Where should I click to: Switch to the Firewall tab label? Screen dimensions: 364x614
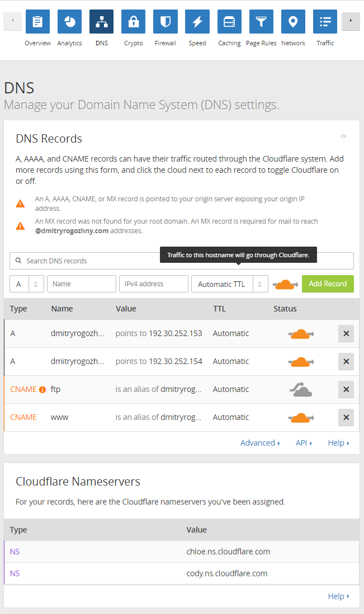[166, 43]
